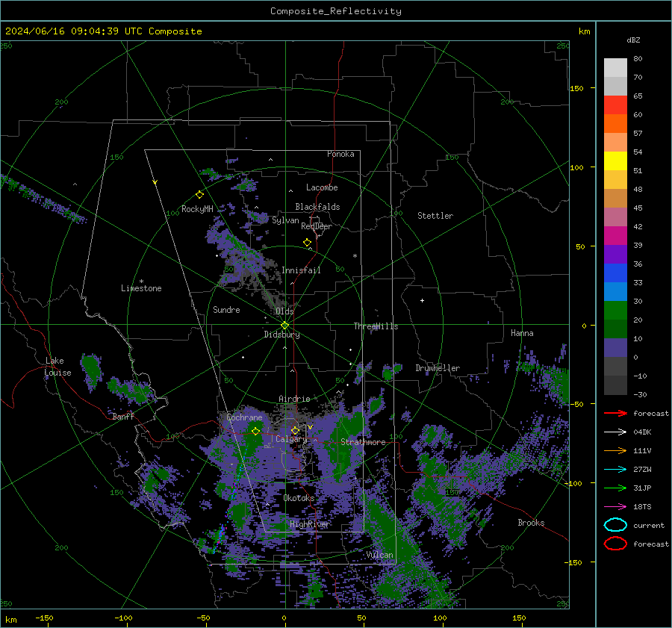Viewport: 672px width, 628px height.
Task: Select the green 30-20 dBZ swatch
Action: (615, 311)
